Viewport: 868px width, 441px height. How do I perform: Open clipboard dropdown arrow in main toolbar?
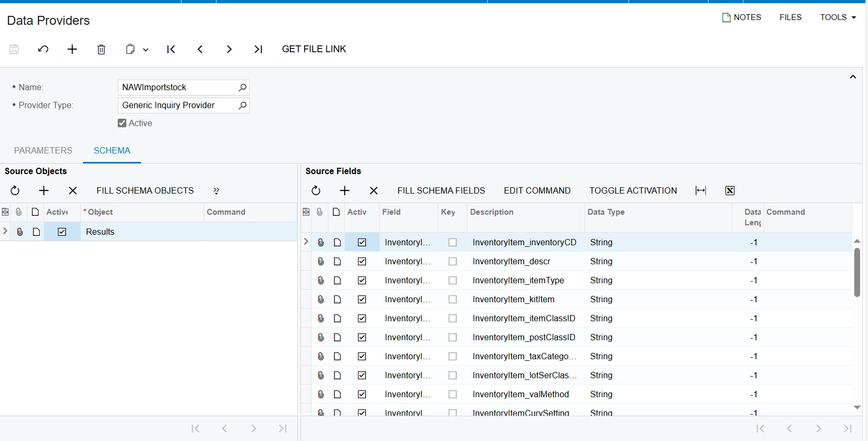(x=146, y=50)
